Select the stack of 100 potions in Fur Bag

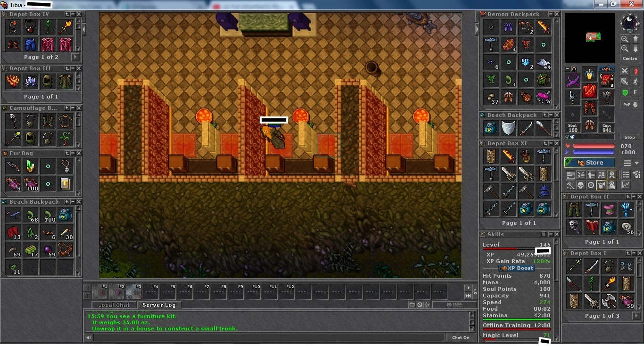coord(30,184)
